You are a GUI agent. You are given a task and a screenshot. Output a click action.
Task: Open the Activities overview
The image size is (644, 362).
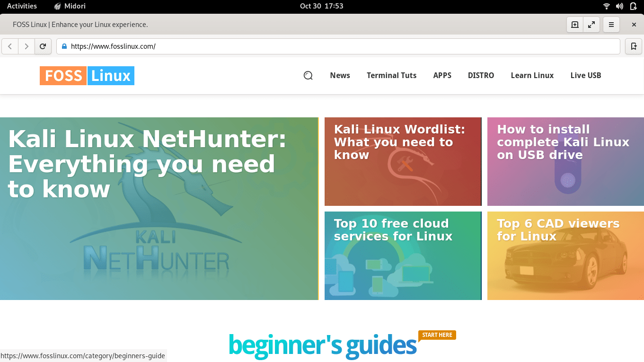click(22, 6)
